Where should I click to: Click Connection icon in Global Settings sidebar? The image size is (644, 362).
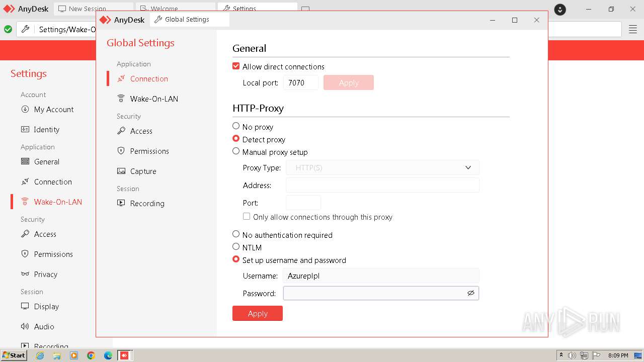[121, 79]
